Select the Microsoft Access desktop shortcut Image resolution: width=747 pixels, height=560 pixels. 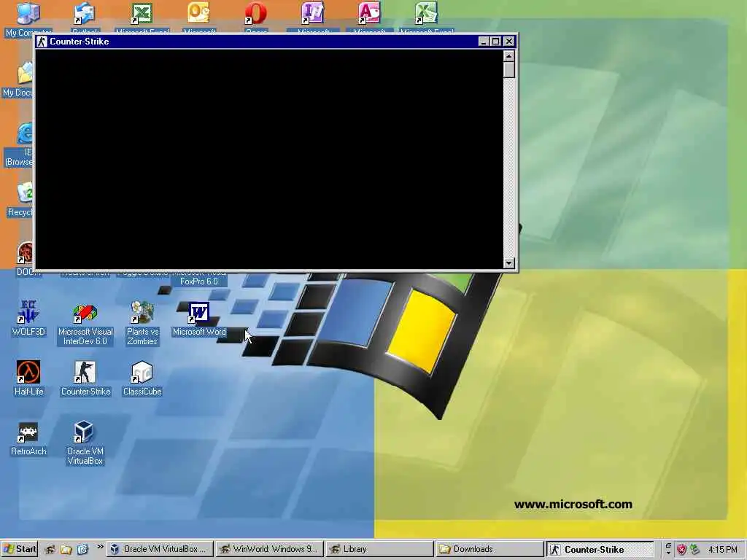pyautogui.click(x=369, y=13)
